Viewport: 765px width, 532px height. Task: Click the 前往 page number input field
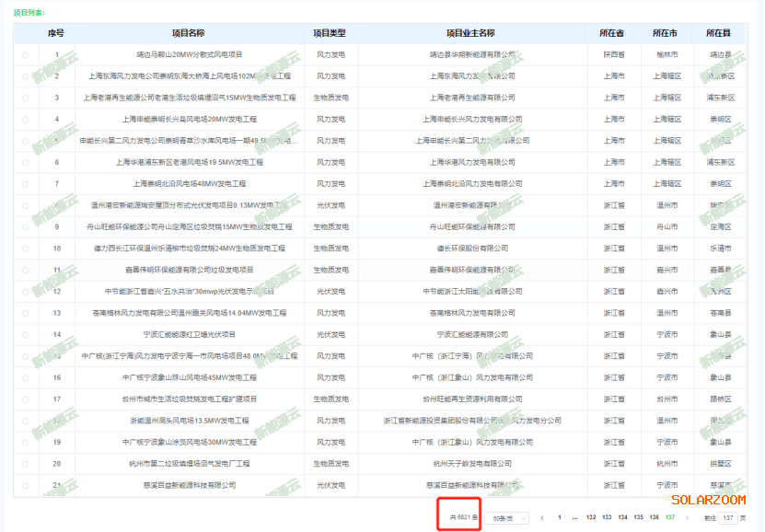727,518
